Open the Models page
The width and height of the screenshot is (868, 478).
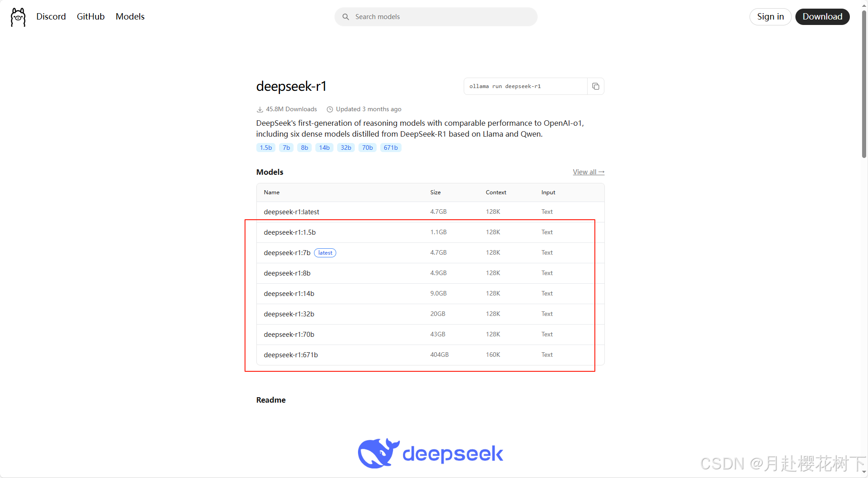click(x=130, y=16)
